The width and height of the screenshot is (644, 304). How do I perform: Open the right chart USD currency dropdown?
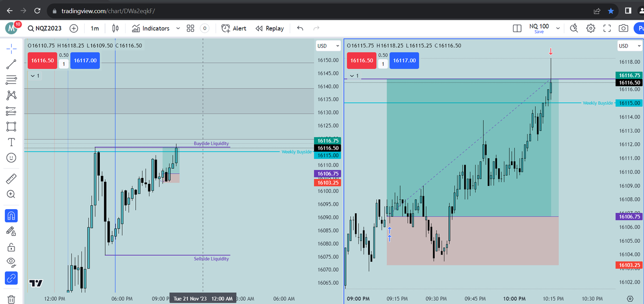click(629, 46)
